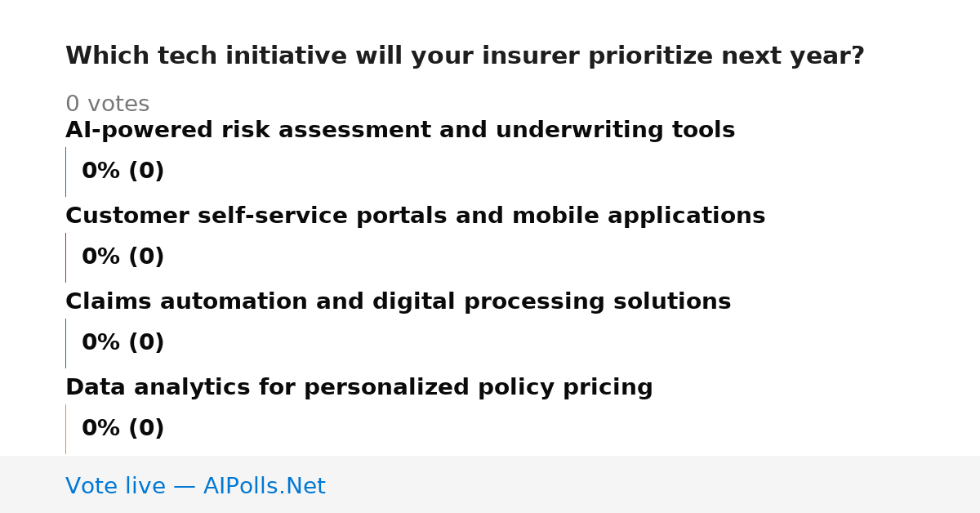Click the gray footer bar beside the link
Screen dimensions: 980x513
[653, 484]
